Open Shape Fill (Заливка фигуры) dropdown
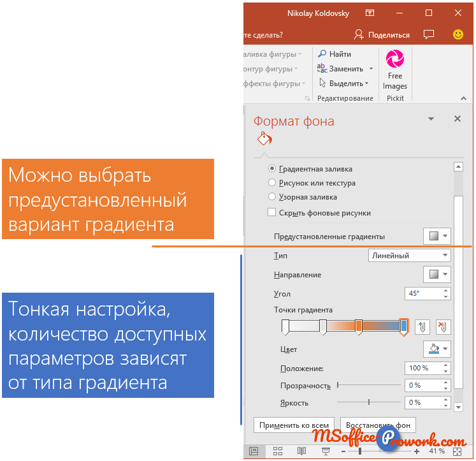Screen dimensions: 476x461 click(273, 54)
